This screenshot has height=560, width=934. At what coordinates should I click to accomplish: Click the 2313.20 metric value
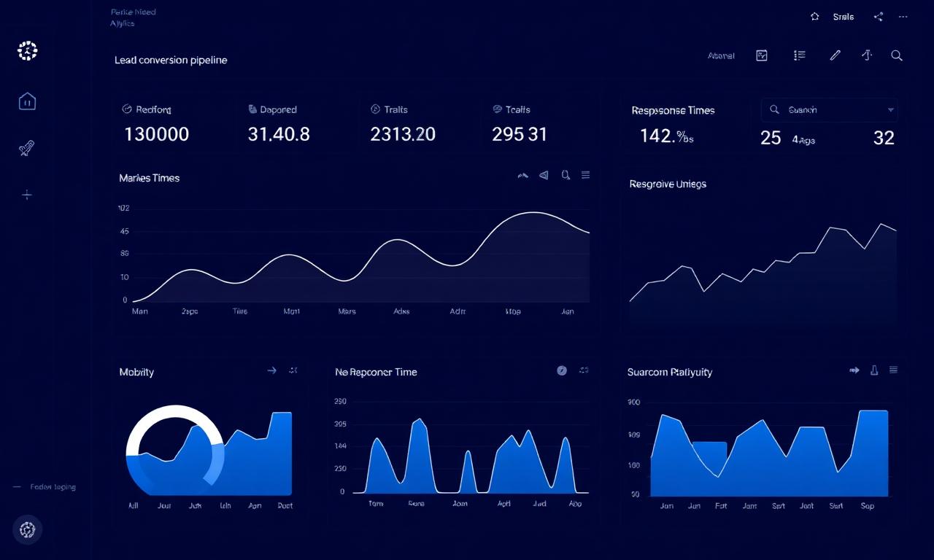click(403, 134)
